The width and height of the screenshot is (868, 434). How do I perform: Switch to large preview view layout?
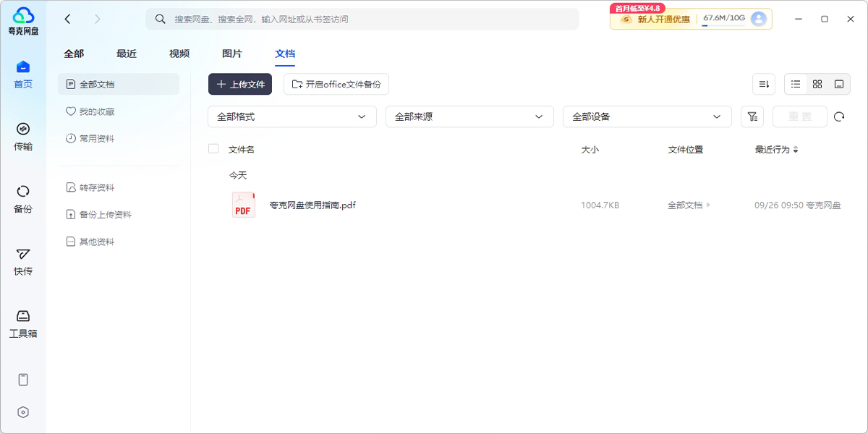coord(839,84)
